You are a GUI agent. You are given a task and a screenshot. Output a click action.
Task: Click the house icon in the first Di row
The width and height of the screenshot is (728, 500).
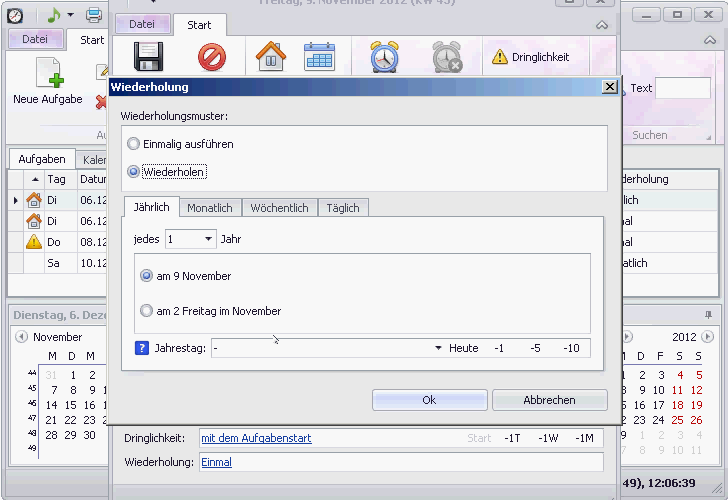tap(33, 200)
